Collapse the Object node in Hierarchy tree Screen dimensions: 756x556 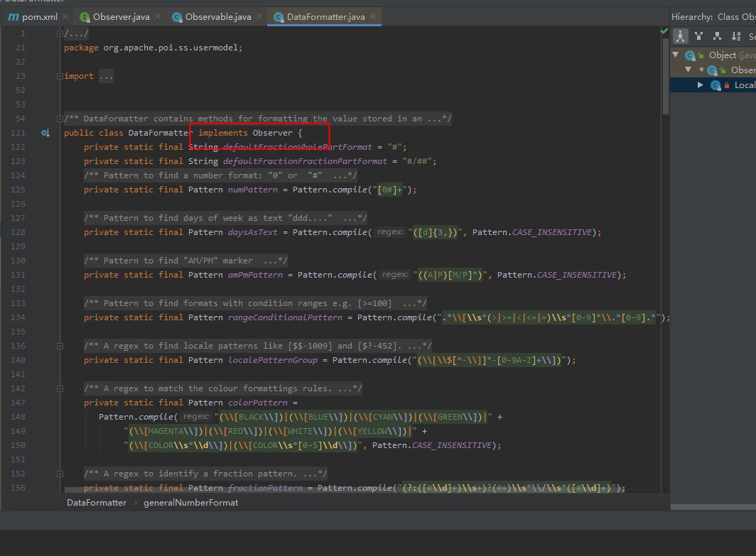[676, 55]
